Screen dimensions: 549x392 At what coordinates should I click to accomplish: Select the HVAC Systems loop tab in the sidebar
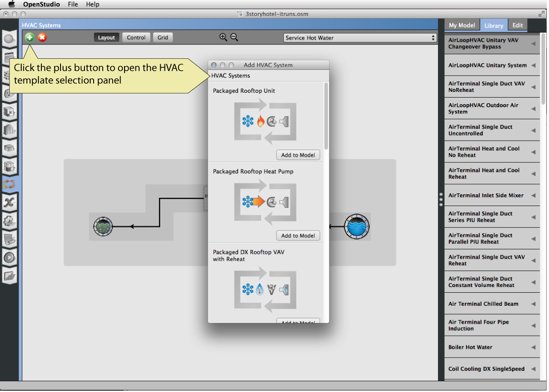[x=10, y=184]
